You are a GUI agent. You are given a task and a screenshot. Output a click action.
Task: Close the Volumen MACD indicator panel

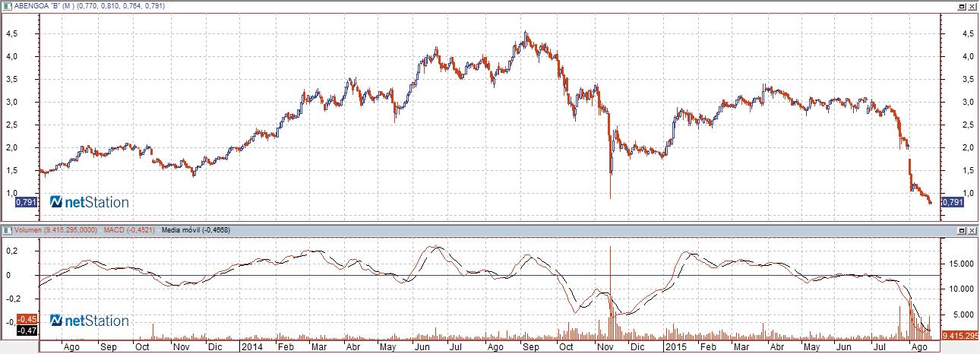point(972,229)
